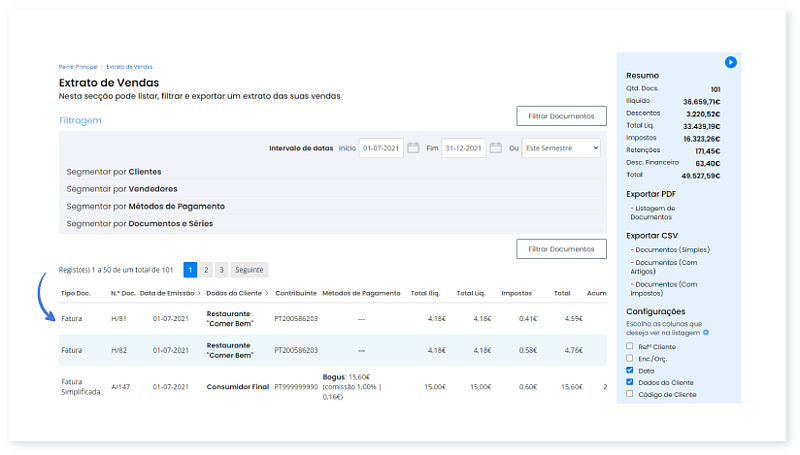
Task: Expand Dados do Cliente column header
Action: 237,293
